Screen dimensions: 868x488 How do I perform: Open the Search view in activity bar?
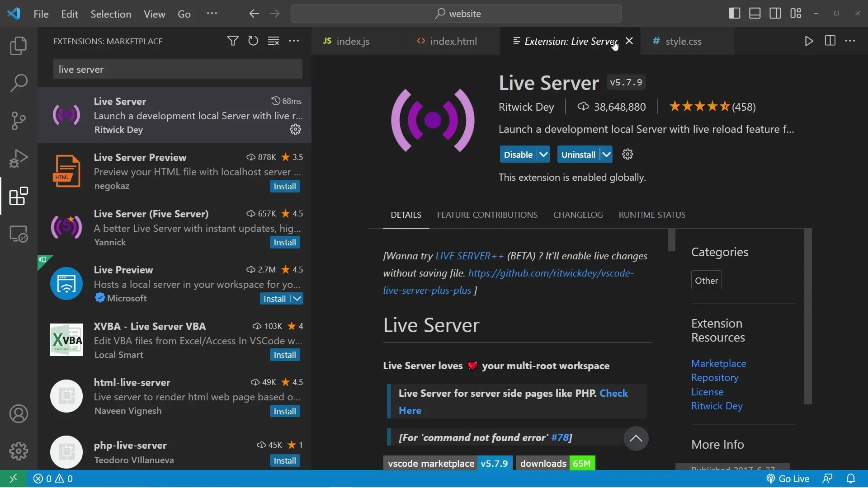(19, 83)
